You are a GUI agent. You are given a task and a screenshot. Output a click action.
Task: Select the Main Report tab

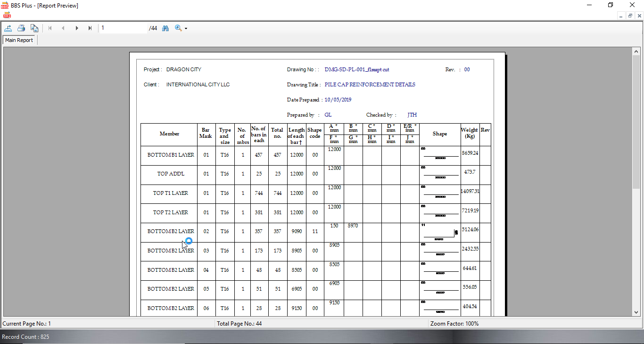pos(19,40)
